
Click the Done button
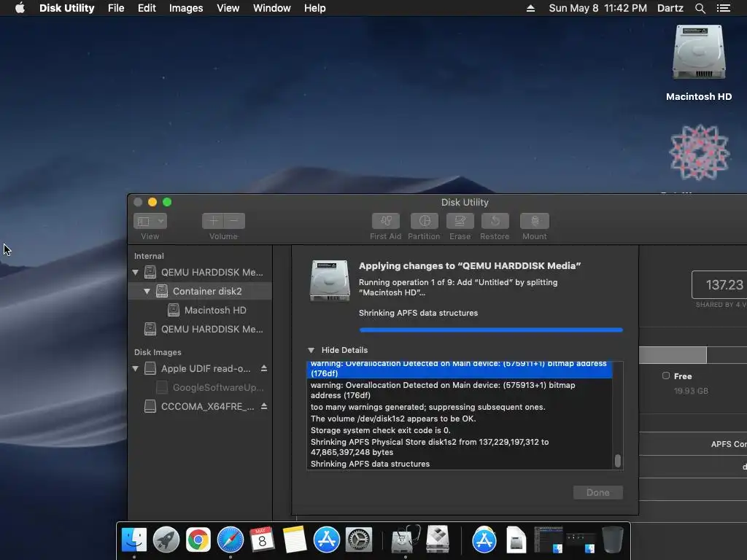598,492
